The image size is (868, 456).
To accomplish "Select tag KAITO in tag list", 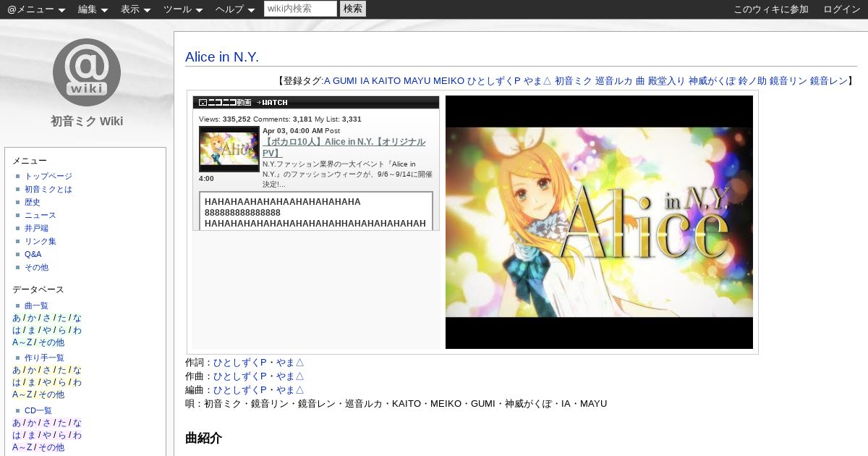I will [386, 81].
